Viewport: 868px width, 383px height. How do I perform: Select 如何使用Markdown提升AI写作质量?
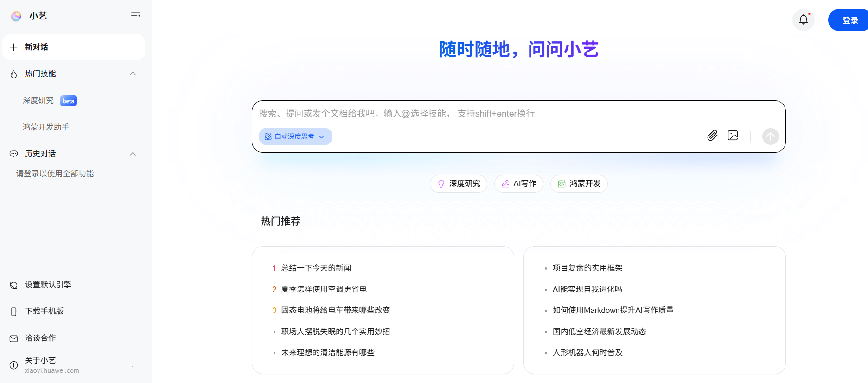613,310
